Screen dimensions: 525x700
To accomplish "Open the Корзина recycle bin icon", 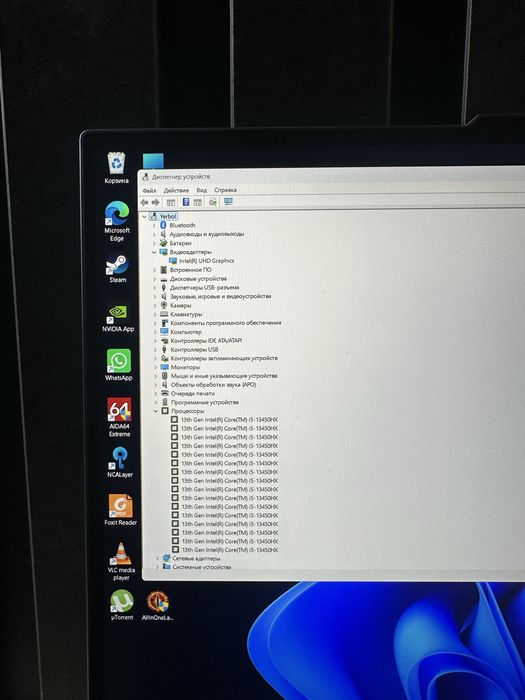I will coord(117,168).
